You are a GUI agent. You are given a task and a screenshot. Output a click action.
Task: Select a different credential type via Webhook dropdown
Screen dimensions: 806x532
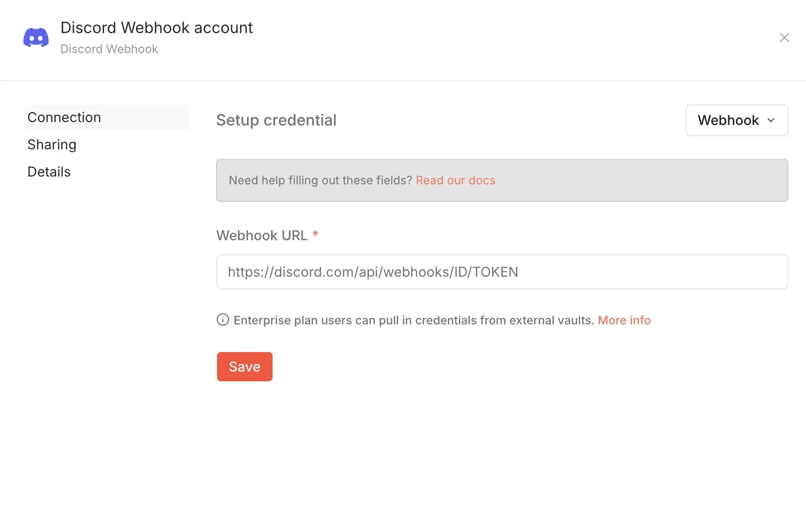coord(736,120)
